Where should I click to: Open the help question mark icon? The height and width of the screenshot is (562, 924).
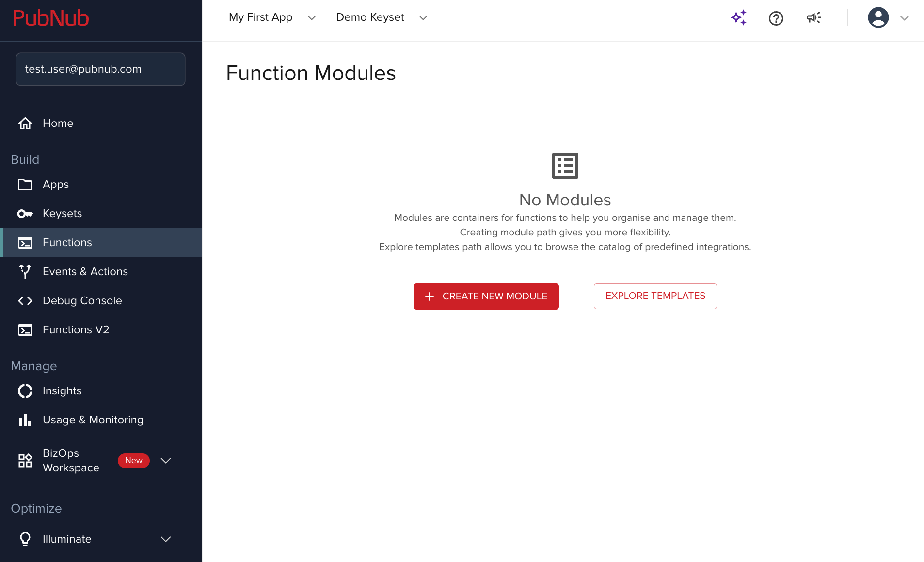776,18
